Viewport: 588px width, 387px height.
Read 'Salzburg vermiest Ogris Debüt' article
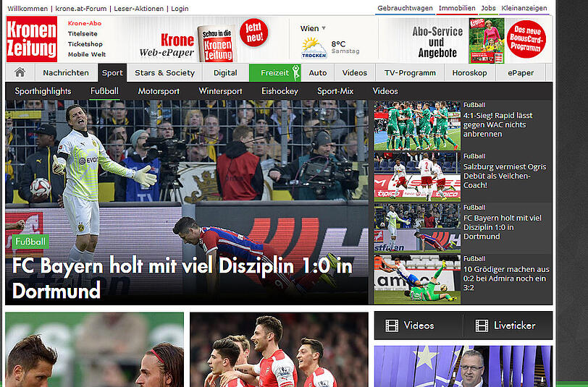pos(505,176)
